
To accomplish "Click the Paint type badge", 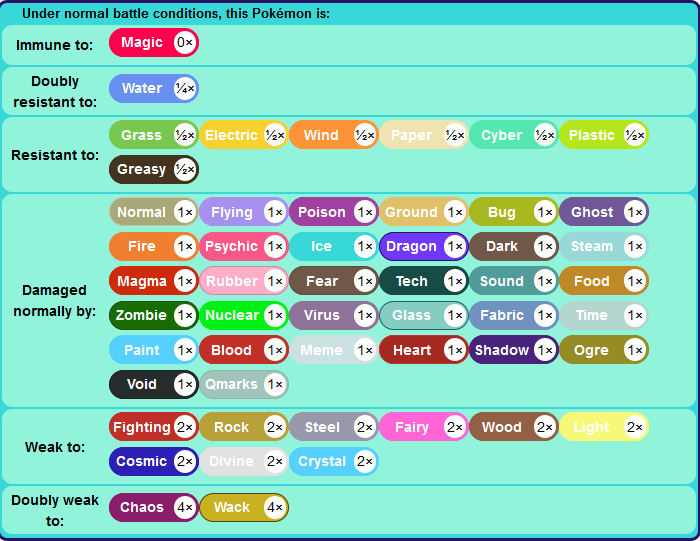I will (154, 350).
